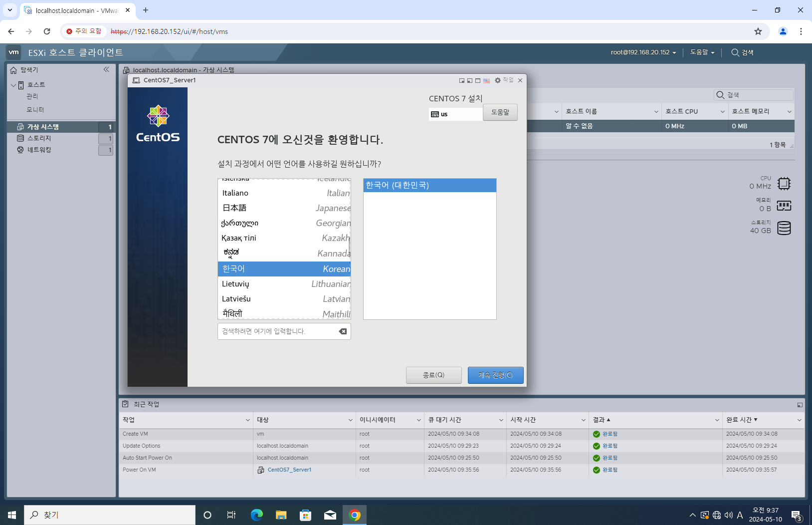Click the security warning icon in address bar
The image size is (812, 525).
point(69,31)
